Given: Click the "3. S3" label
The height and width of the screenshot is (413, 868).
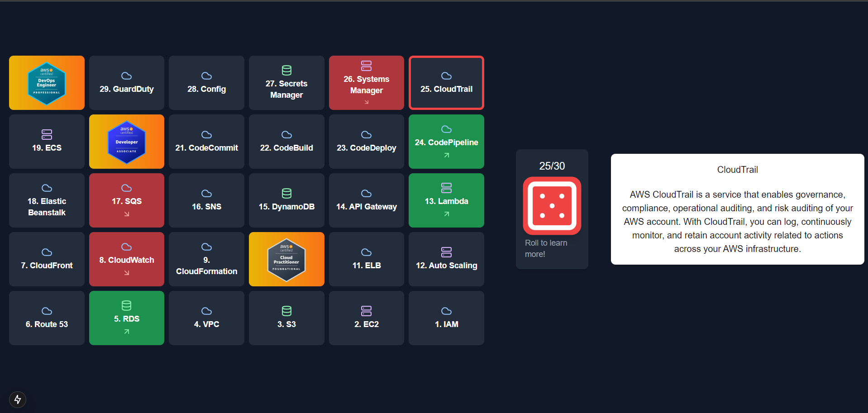Looking at the screenshot, I should 286,324.
